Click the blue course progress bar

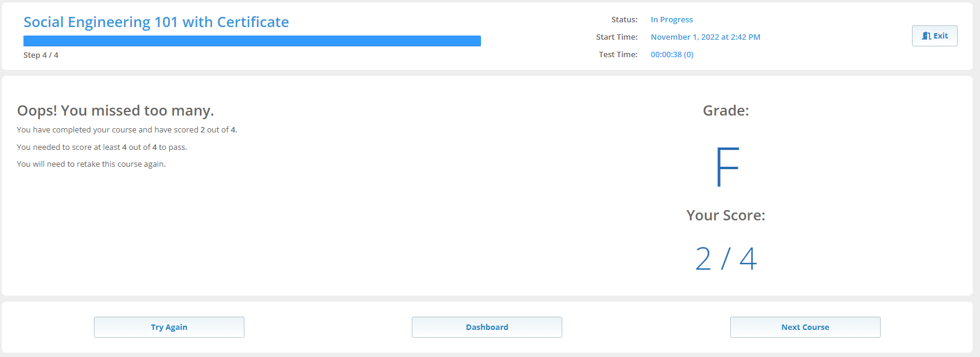click(252, 41)
